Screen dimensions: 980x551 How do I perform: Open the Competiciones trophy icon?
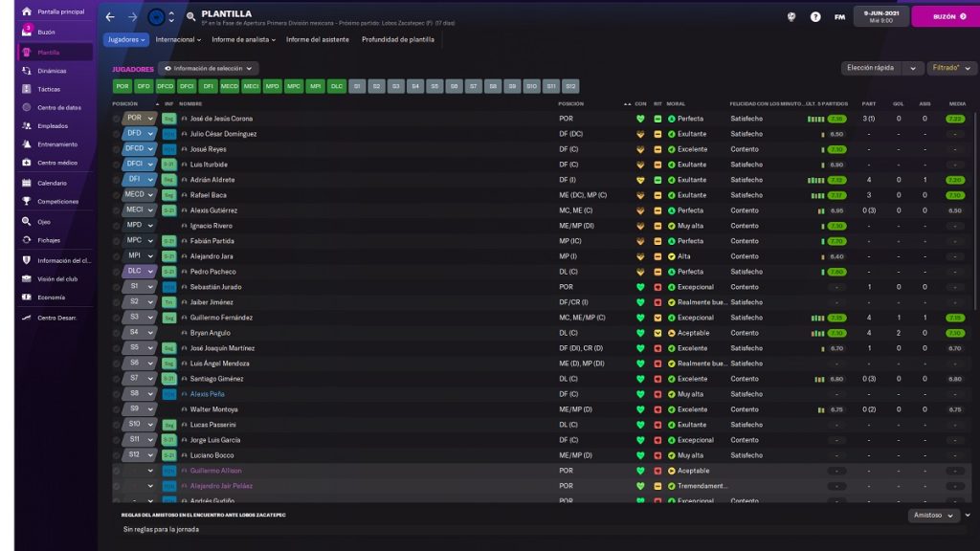click(x=28, y=202)
